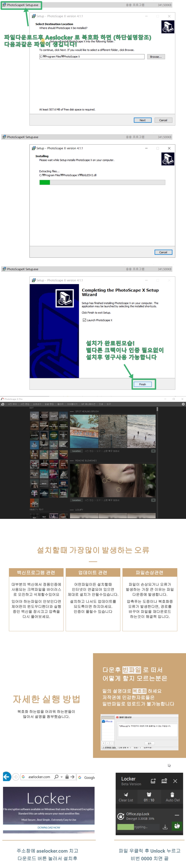Click Finish in the PhotoScape X setup wizard
186x868 pixels.
tap(143, 384)
